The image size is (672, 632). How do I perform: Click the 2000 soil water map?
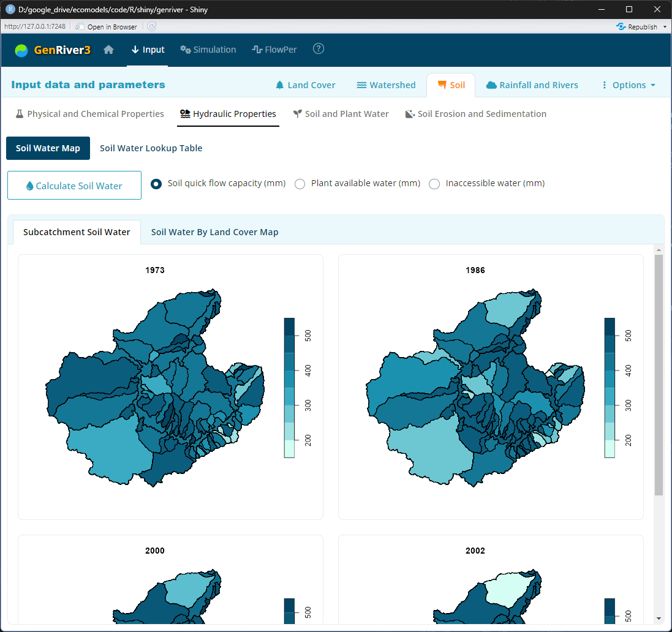click(x=167, y=596)
